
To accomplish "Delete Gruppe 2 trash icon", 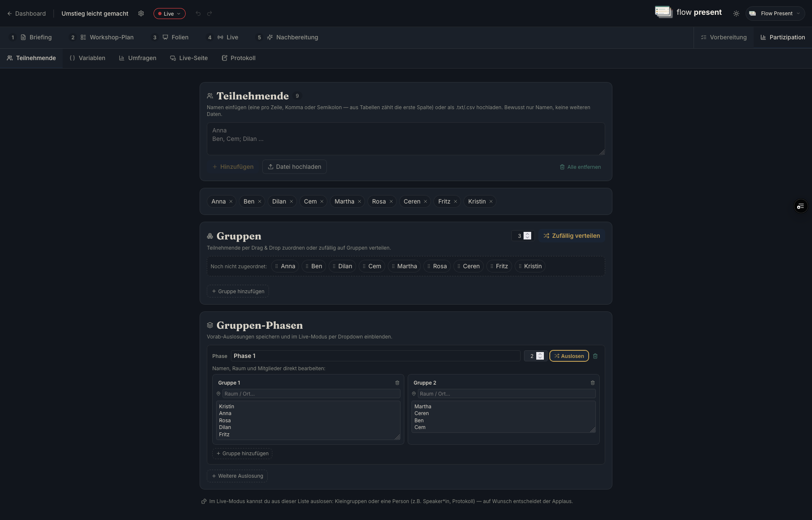I will click(593, 383).
